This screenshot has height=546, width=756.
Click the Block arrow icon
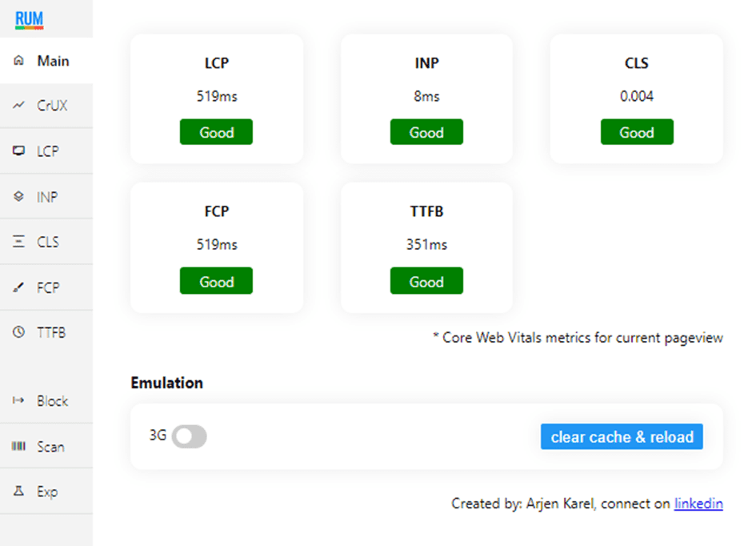click(19, 400)
